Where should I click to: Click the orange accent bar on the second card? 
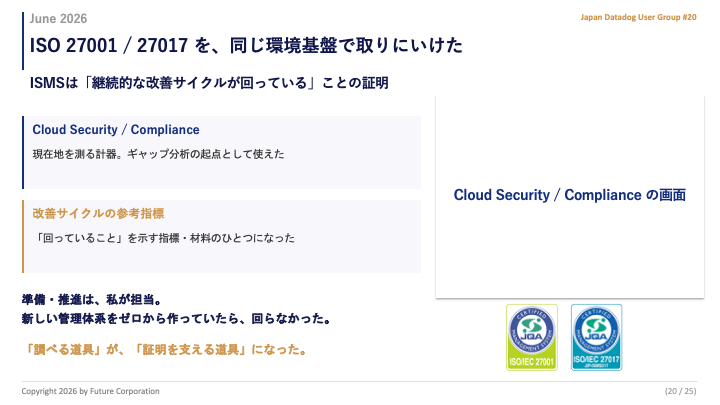pyautogui.click(x=23, y=236)
